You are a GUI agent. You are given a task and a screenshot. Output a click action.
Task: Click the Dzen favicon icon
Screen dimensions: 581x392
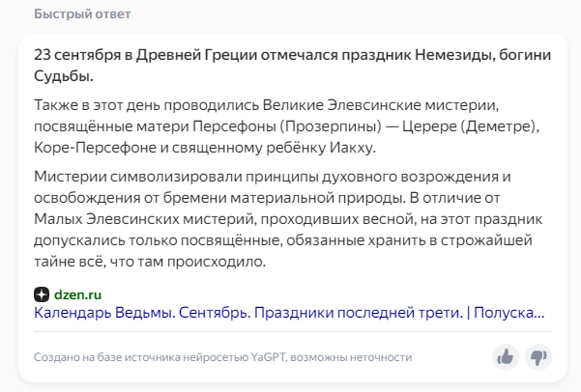click(42, 294)
